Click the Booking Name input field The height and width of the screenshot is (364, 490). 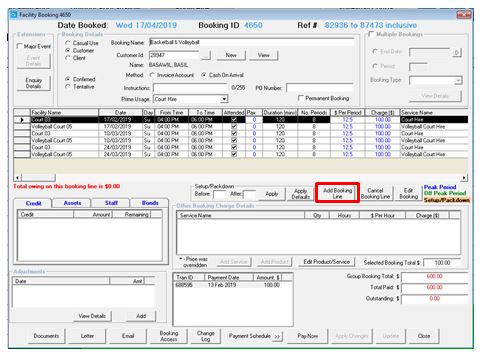pyautogui.click(x=251, y=42)
